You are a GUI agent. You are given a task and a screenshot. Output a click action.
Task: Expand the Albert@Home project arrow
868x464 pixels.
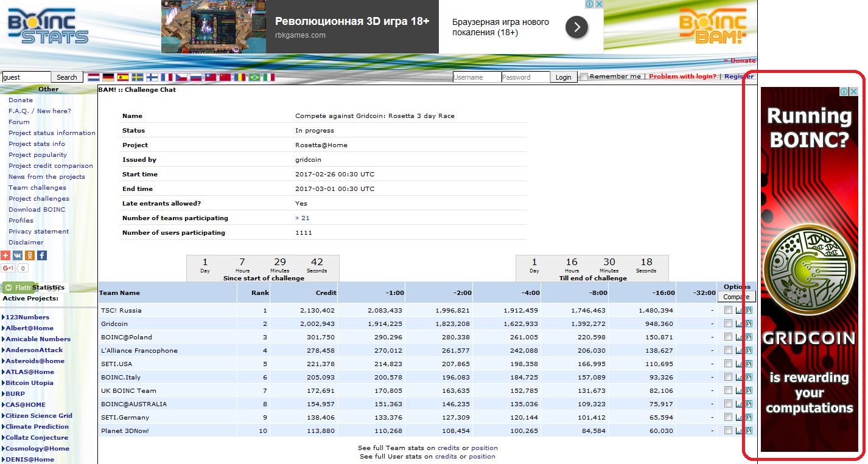[3, 328]
